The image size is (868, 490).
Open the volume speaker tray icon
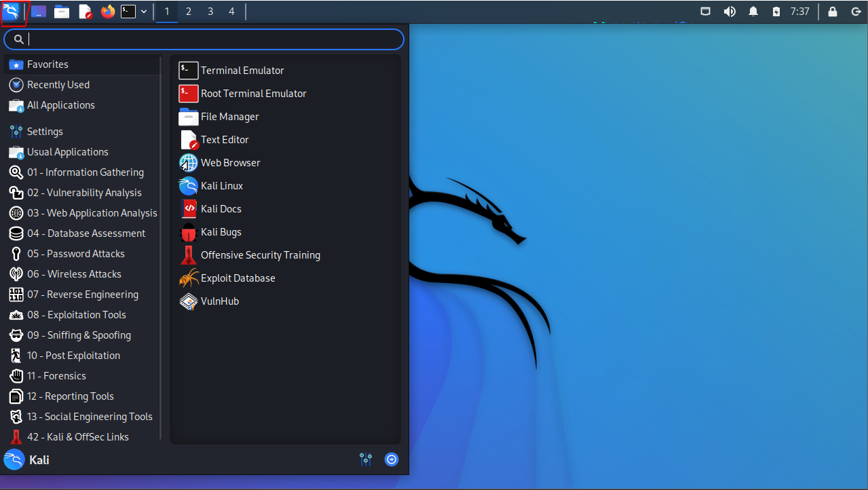pyautogui.click(x=730, y=12)
